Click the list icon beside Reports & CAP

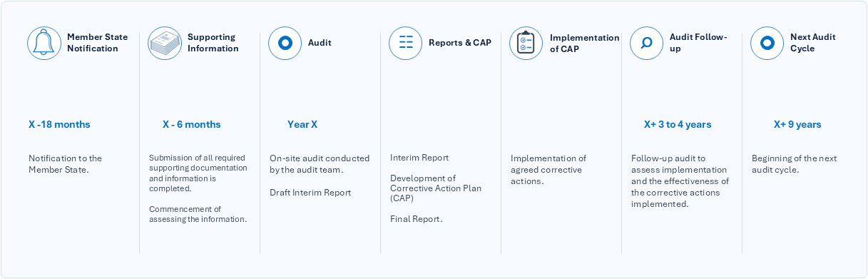406,43
